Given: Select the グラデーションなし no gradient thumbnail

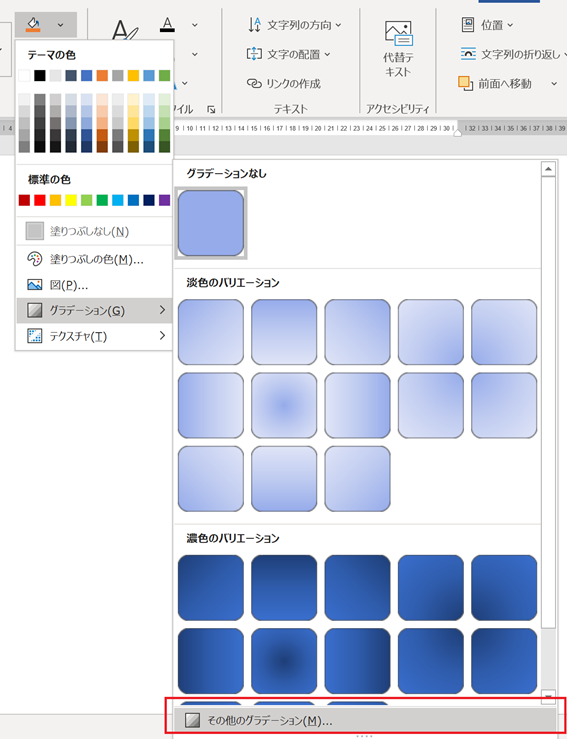Looking at the screenshot, I should (x=211, y=223).
